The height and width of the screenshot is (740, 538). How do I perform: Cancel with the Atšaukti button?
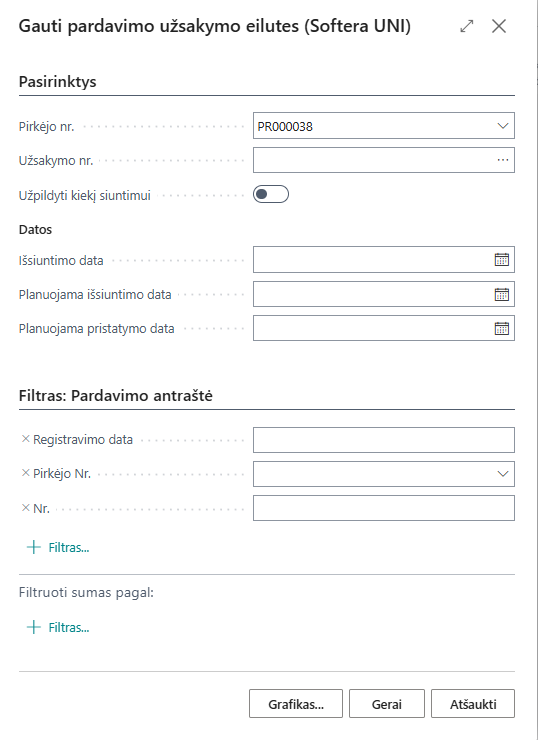click(x=473, y=704)
